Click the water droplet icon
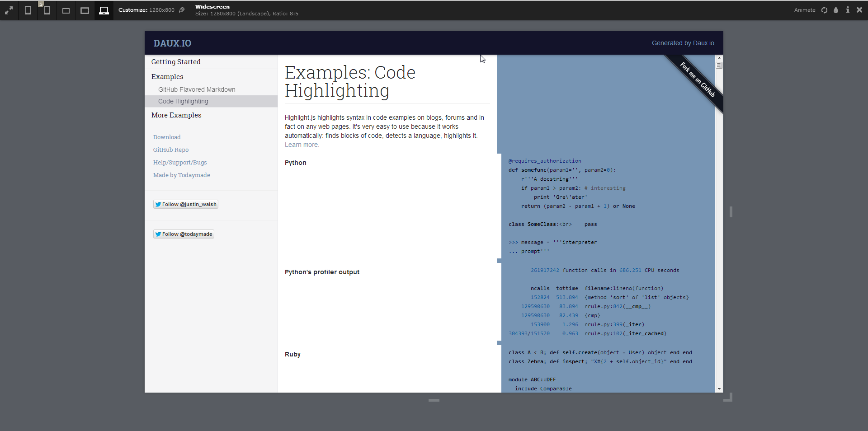 coord(836,10)
